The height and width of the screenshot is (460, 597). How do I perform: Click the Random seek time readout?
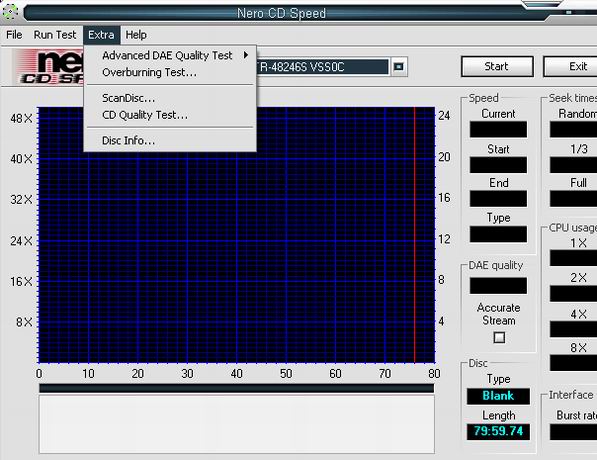click(x=573, y=129)
